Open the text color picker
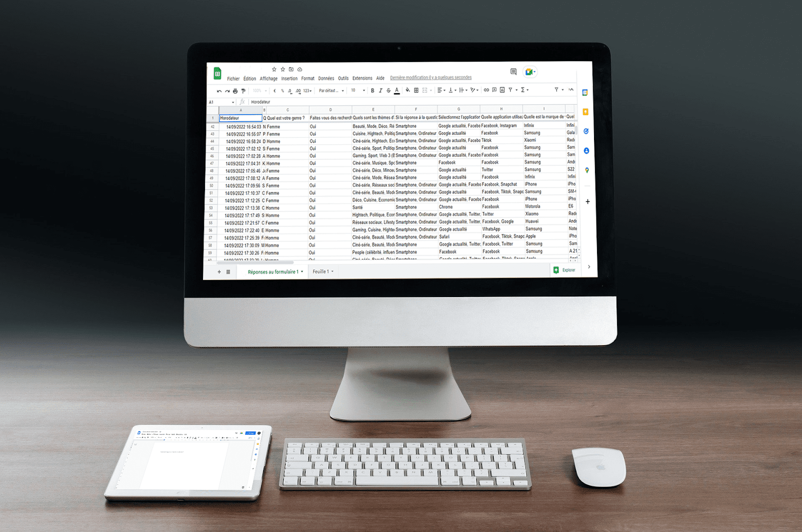802x532 pixels. pyautogui.click(x=396, y=91)
